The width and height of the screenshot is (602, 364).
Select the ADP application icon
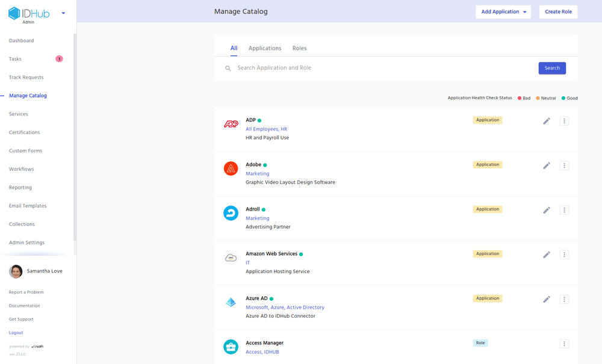pos(231,124)
